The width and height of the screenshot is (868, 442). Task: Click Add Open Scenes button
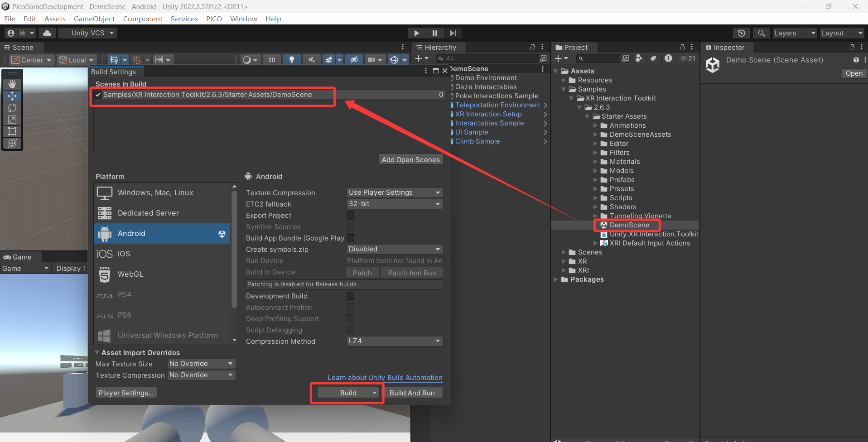[411, 159]
